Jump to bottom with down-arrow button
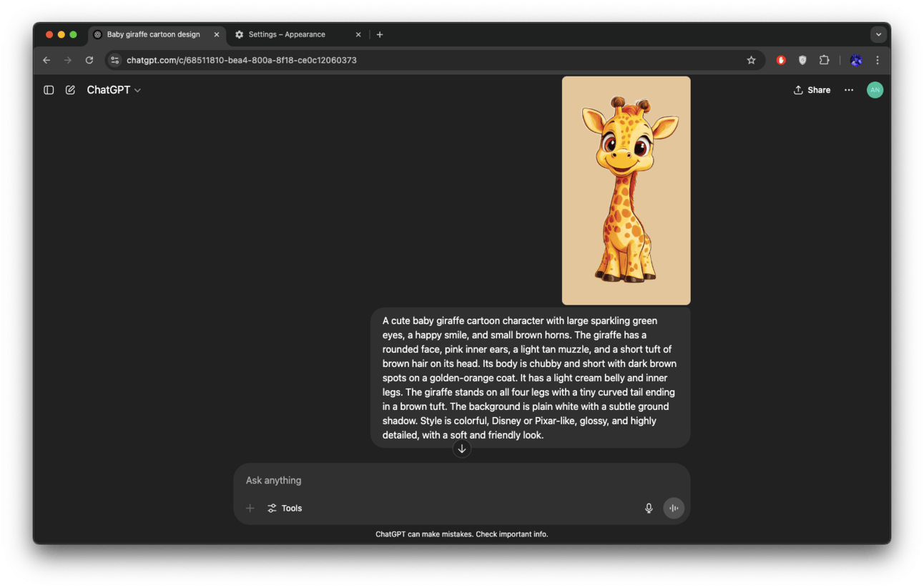The height and width of the screenshot is (588, 924). click(462, 449)
